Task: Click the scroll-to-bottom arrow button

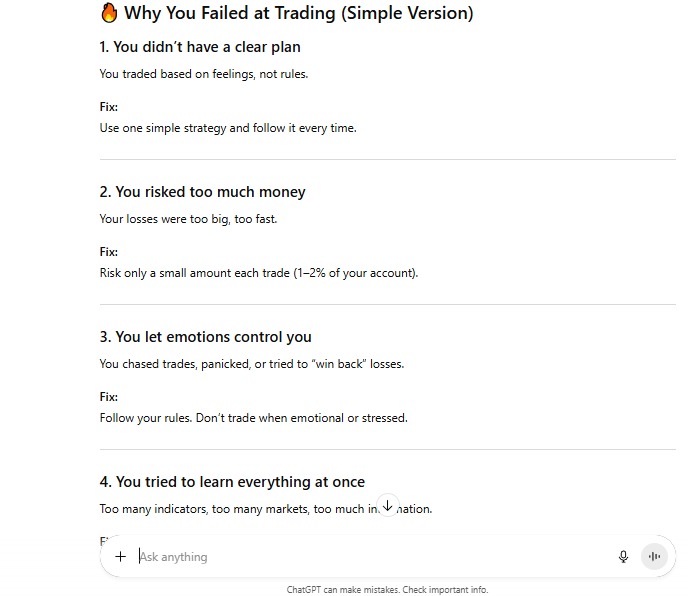Action: click(388, 506)
